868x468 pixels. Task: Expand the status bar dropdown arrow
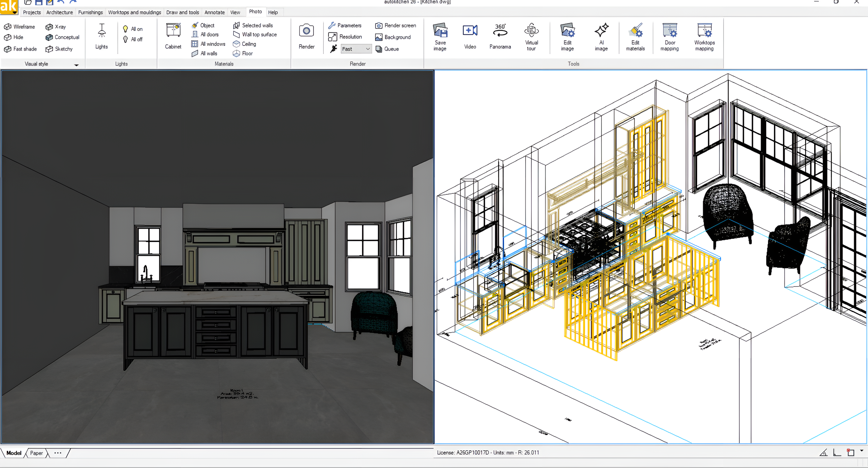click(x=861, y=451)
